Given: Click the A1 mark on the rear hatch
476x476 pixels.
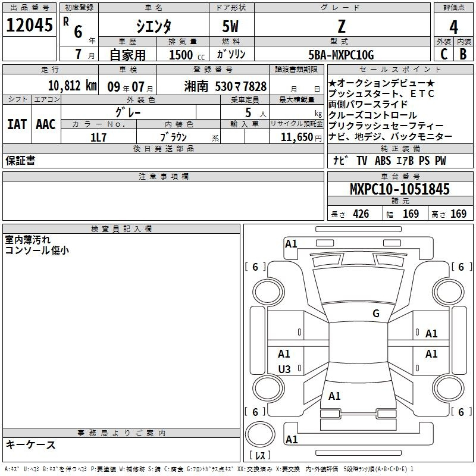Looking at the screenshot, I should click(334, 396).
